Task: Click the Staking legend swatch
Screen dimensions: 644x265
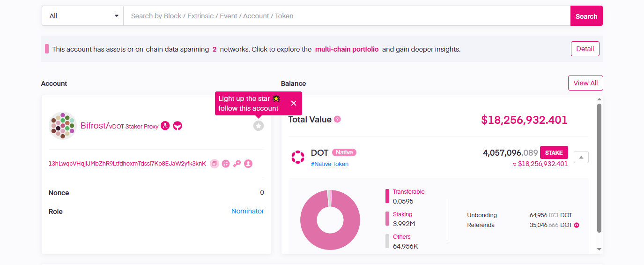Action: point(387,219)
